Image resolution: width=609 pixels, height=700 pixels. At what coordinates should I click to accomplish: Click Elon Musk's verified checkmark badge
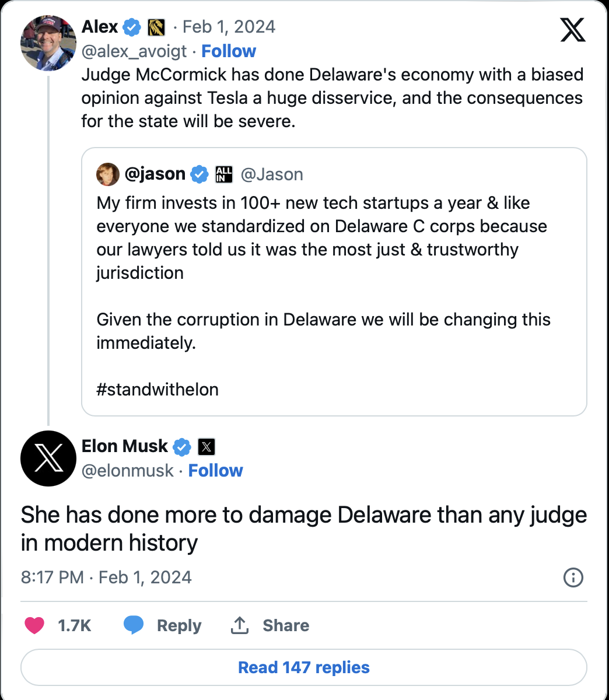tap(182, 447)
